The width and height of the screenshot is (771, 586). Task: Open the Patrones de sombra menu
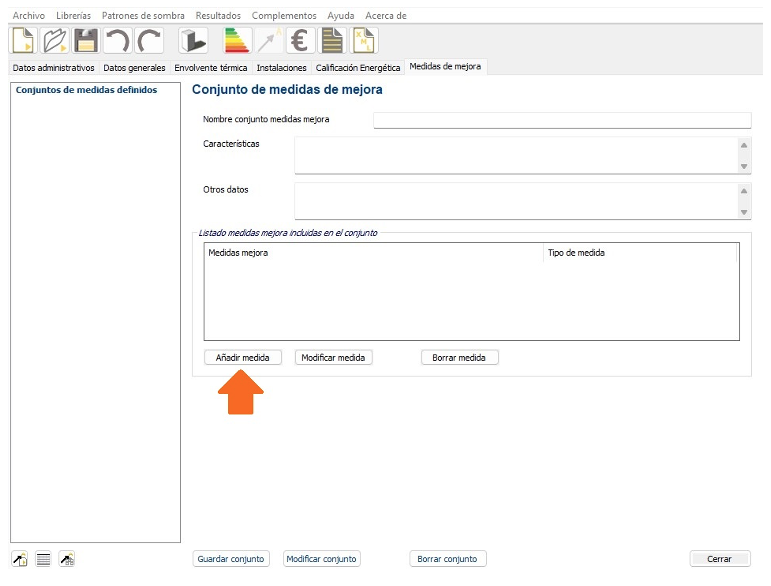[143, 16]
